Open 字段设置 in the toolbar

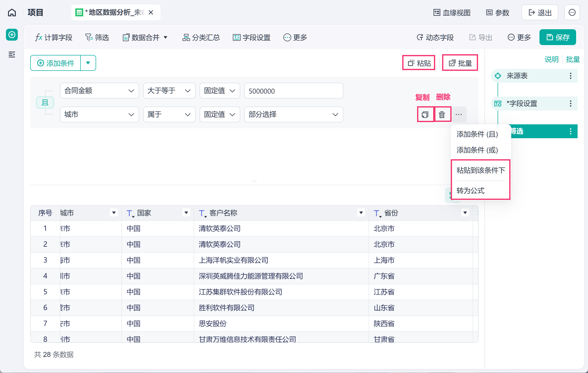pyautogui.click(x=252, y=37)
